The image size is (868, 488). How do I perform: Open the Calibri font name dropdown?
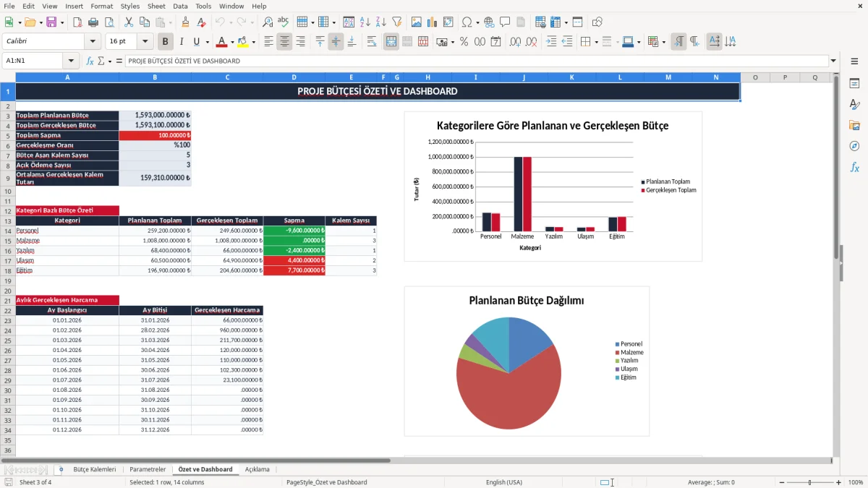pos(92,42)
